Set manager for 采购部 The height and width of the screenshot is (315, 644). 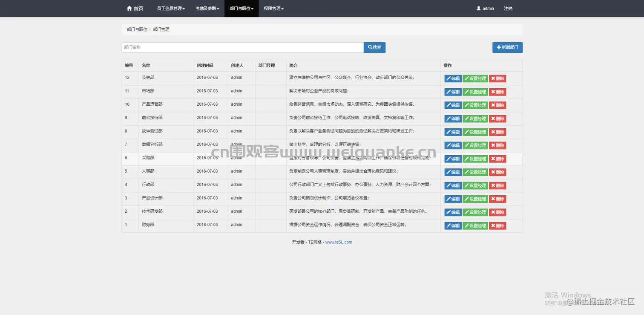point(475,159)
